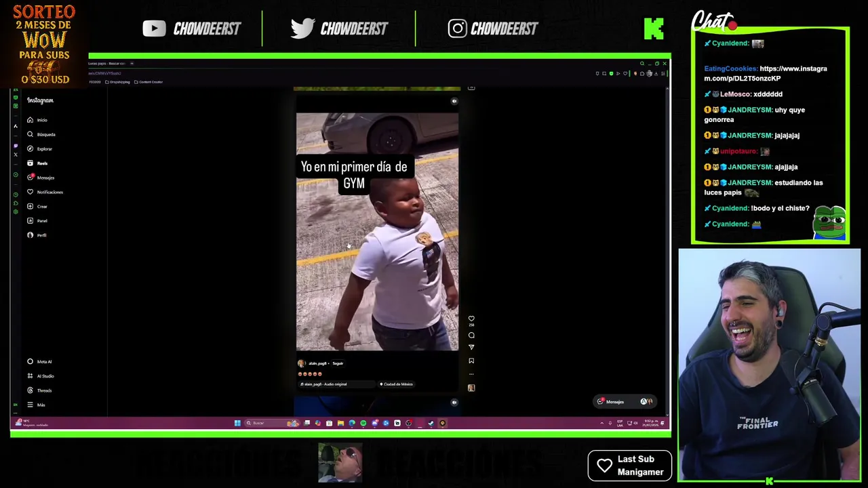
Task: Click Seguir next to alain_pag8
Action: (x=338, y=363)
